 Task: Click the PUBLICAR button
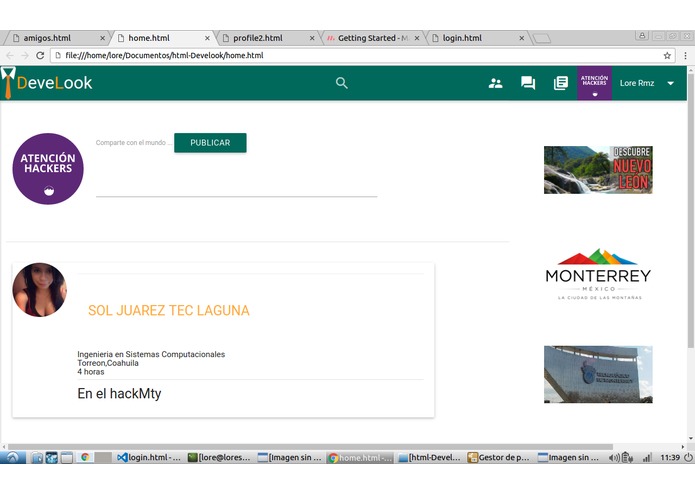click(x=210, y=143)
